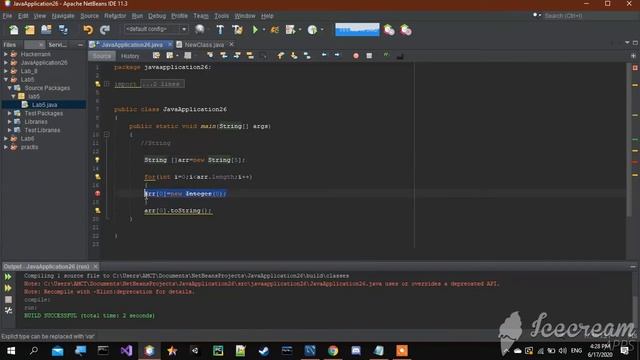Viewport: 640px width, 360px height.
Task: Open the File menu
Action: [7, 16]
